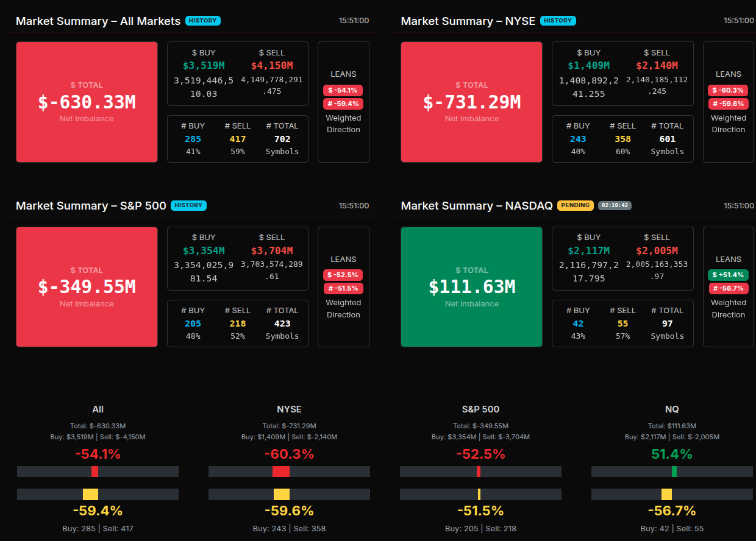Screen dimensions: 756x541
Task: Click the yellow marker on All count bar
Action: coord(90,494)
